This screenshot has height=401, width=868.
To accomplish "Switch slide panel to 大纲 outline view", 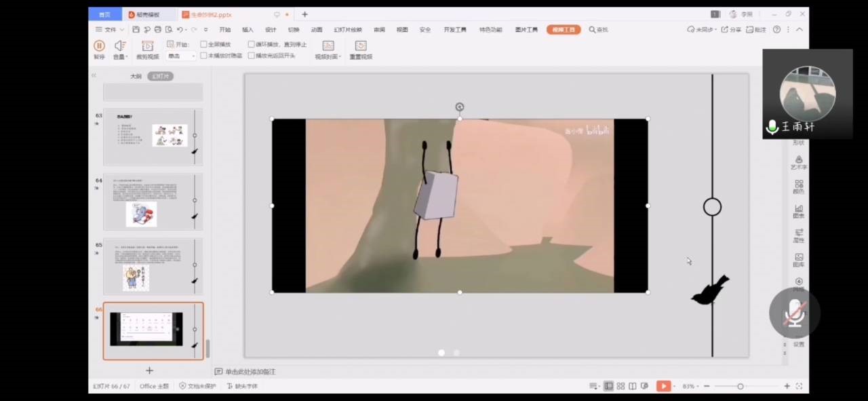I will [136, 76].
